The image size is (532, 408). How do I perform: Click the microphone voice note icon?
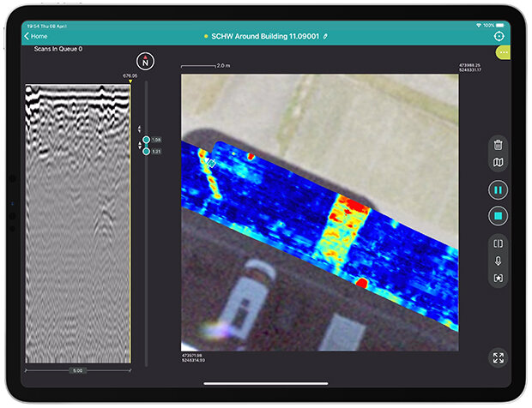pos(499,261)
